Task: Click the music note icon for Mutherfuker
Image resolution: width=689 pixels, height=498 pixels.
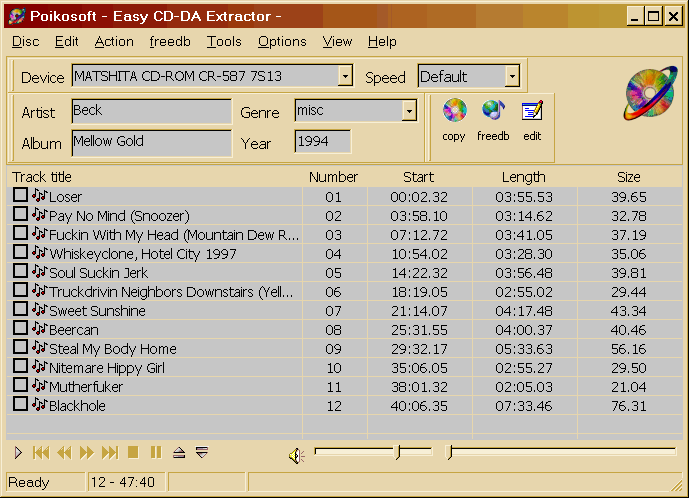Action: pyautogui.click(x=40, y=385)
